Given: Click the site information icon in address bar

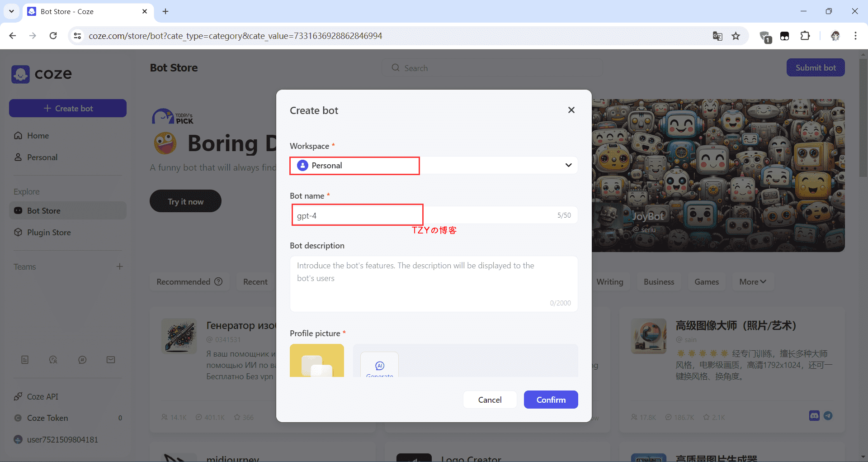Looking at the screenshot, I should click(x=77, y=36).
